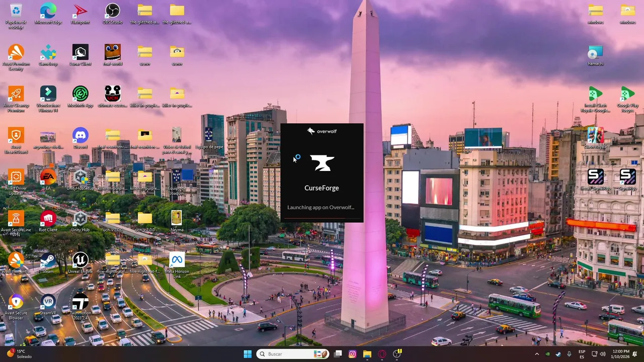Select the Video de futbol file
The height and width of the screenshot is (362, 644).
tap(177, 141)
